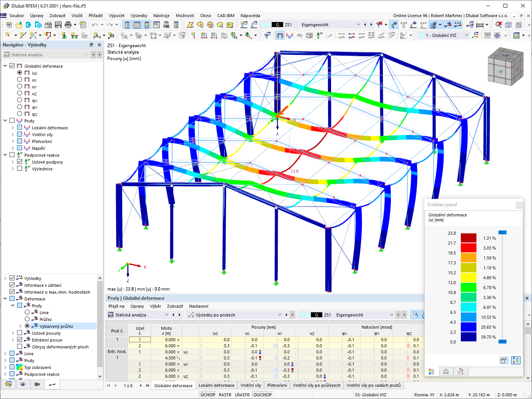Toggle the Extrémní posun checkbox

[x=20, y=340]
